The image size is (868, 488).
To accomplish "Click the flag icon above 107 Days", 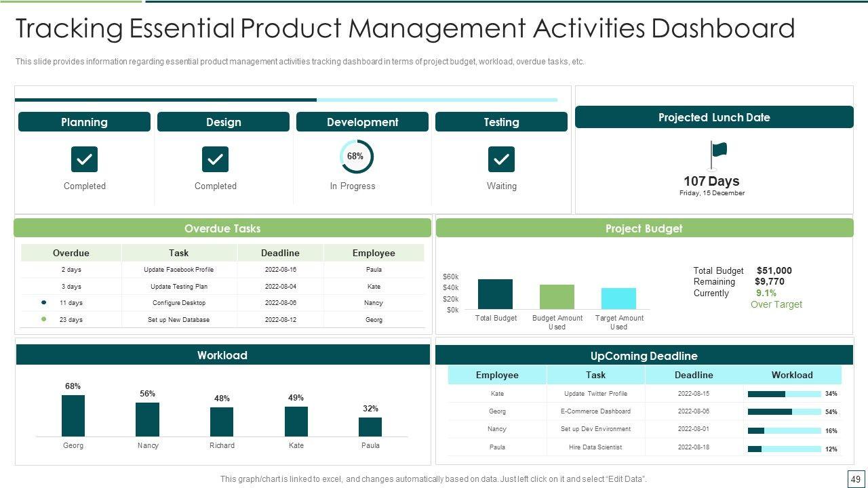I will coord(717,155).
